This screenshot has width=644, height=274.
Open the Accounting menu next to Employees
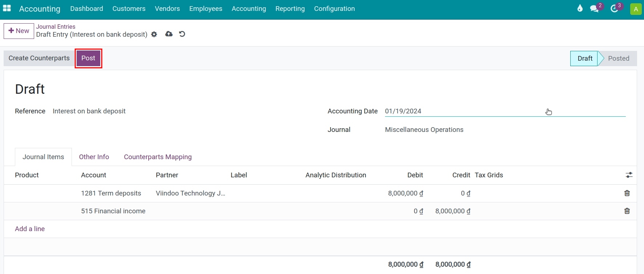point(249,9)
